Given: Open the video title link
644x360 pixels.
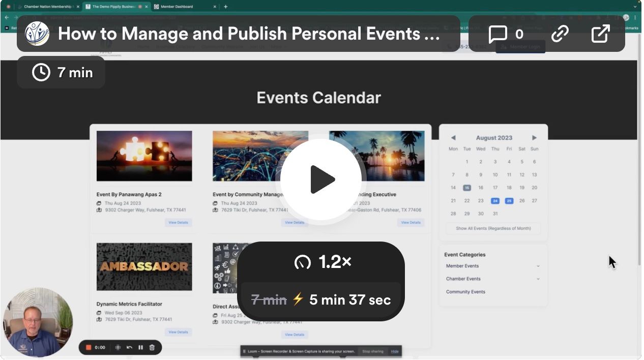Looking at the screenshot, I should [249, 34].
